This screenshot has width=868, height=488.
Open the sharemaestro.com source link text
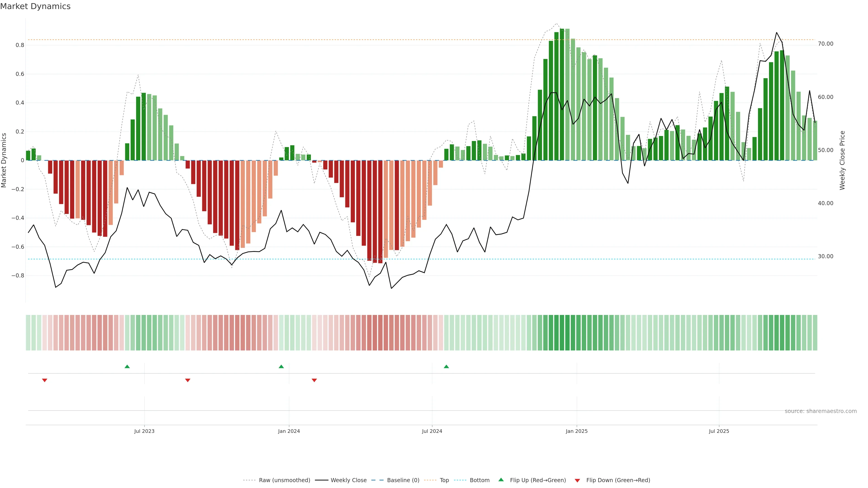click(821, 411)
